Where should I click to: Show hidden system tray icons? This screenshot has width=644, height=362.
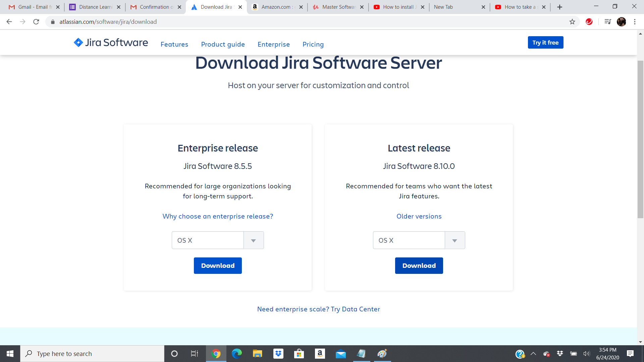(533, 354)
